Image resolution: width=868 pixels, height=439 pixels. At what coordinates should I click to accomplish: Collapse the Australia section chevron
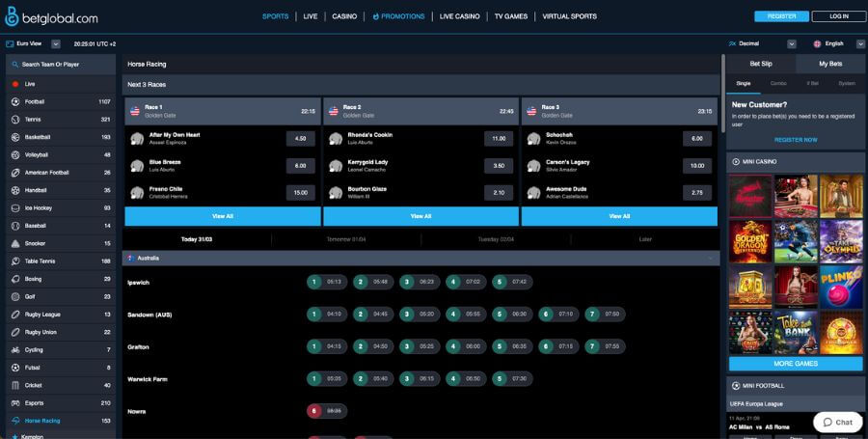[x=710, y=259]
